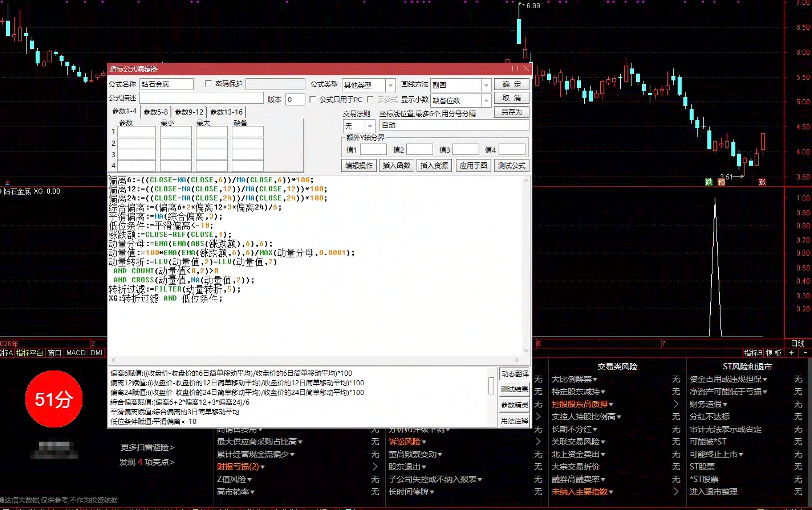Switch to the 参数5-8 tab
Viewport: 812px width, 510px height.
pyautogui.click(x=156, y=112)
